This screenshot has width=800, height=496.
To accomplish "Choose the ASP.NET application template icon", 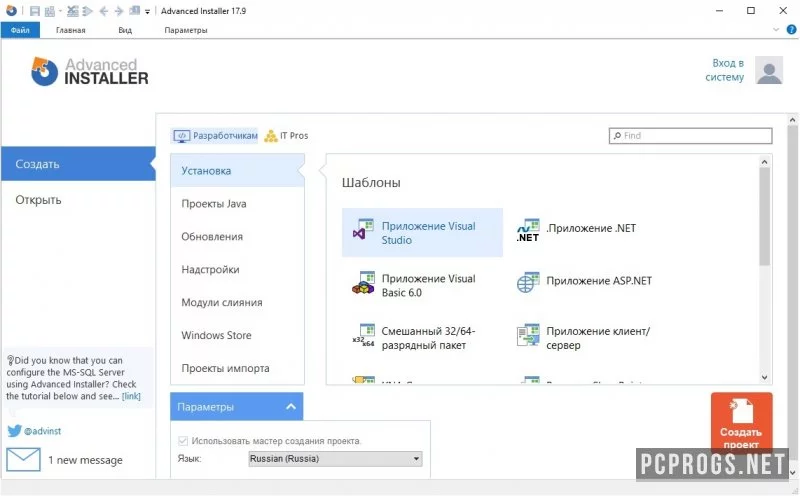I will click(528, 282).
